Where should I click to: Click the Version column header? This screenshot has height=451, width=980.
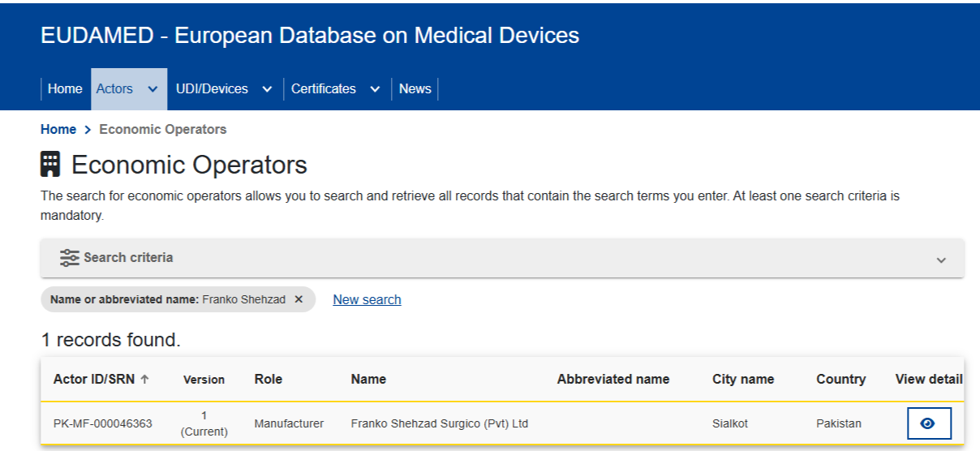[204, 379]
